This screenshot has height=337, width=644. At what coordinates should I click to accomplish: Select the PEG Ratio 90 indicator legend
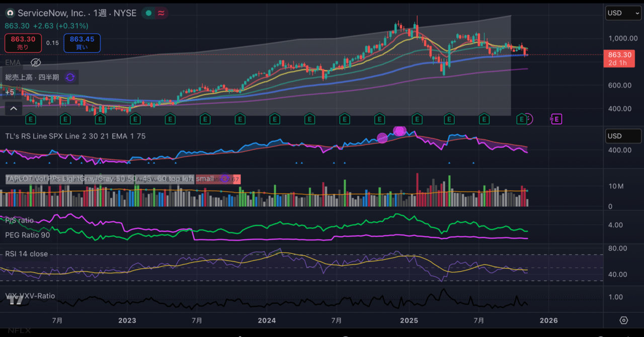point(28,235)
